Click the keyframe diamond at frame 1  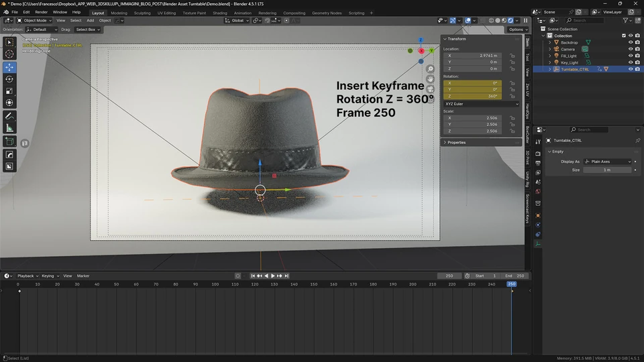click(x=19, y=291)
